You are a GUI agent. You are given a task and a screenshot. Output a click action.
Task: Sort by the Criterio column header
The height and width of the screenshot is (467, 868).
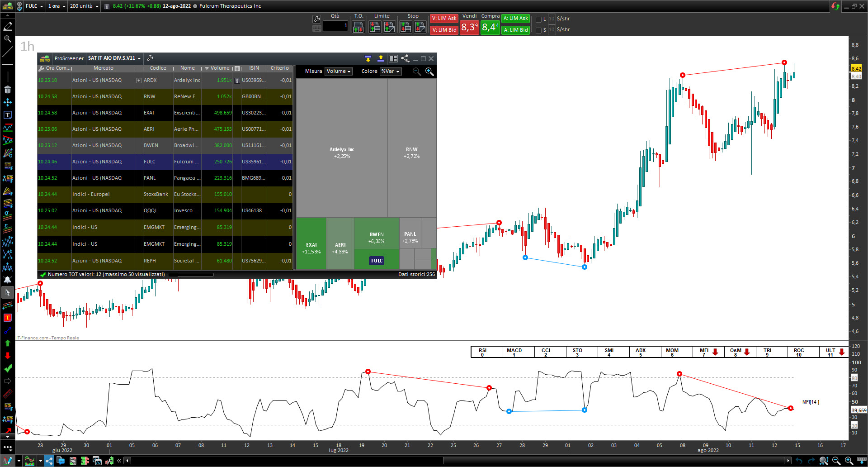[x=280, y=68]
